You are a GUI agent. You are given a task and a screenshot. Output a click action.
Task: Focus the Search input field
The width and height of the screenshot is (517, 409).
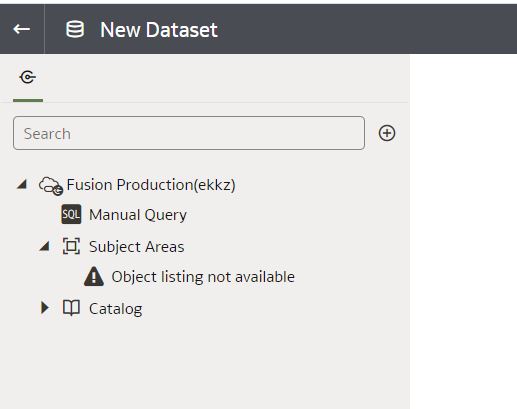coord(189,133)
